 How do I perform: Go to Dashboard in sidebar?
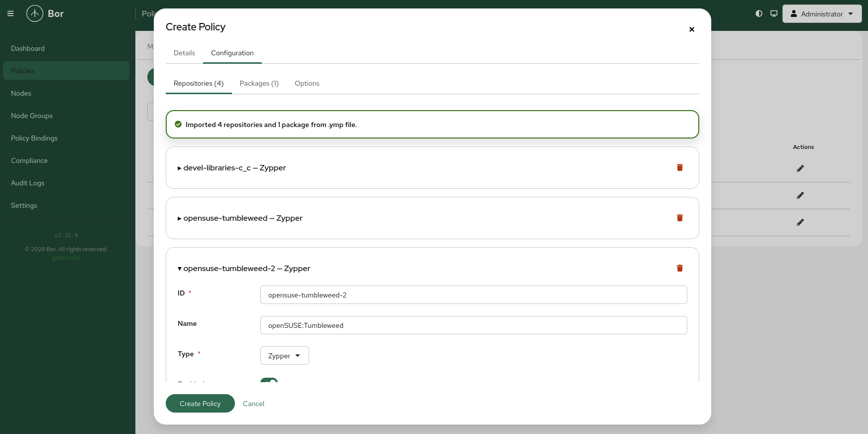[66, 48]
